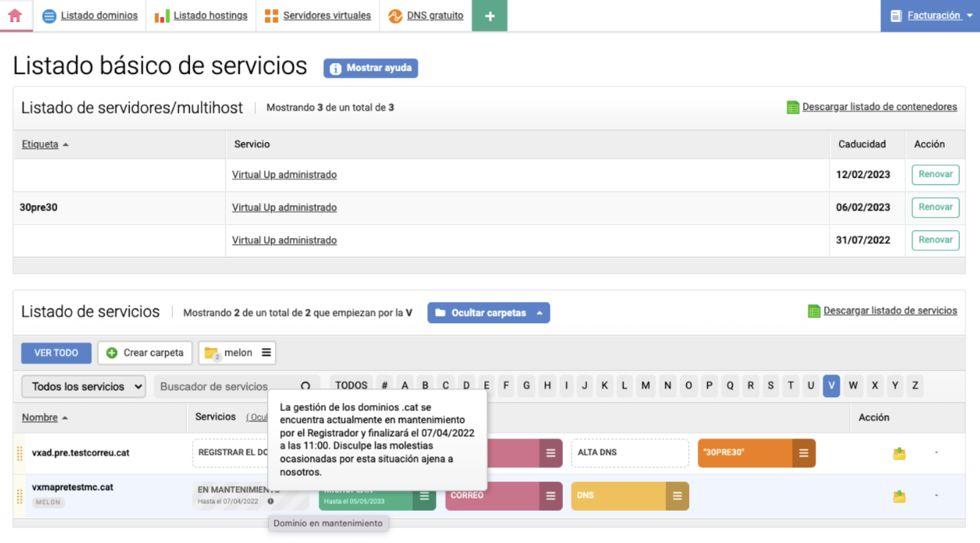The image size is (980, 543).
Task: Select the active letter V filter
Action: click(831, 385)
